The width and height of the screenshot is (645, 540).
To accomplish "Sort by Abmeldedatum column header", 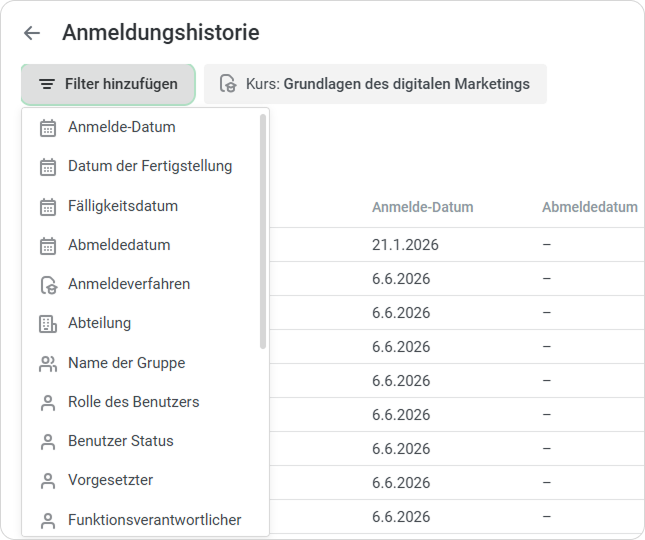I will coord(589,207).
